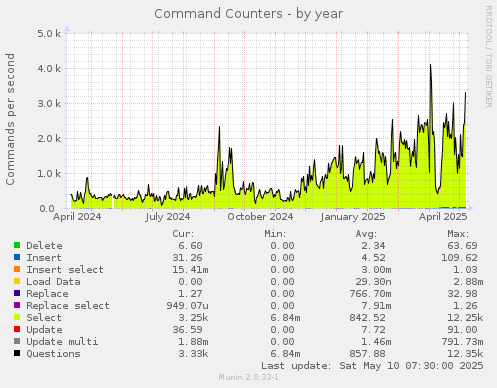The width and height of the screenshot is (497, 388).
Task: Click Update current value 36.59
Action: pos(187,330)
